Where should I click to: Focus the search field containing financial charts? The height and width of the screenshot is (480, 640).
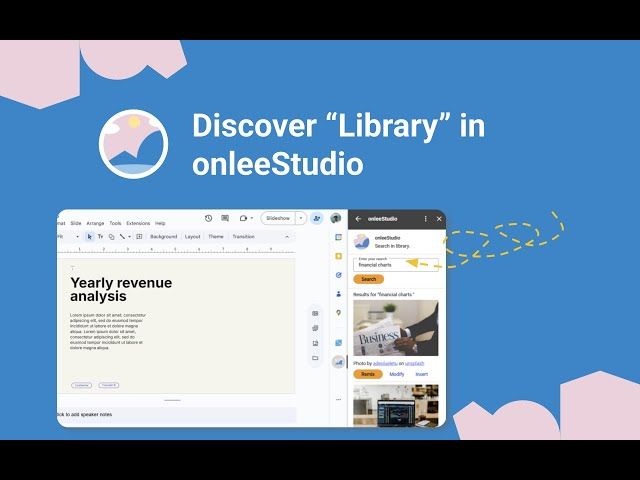coord(396,264)
